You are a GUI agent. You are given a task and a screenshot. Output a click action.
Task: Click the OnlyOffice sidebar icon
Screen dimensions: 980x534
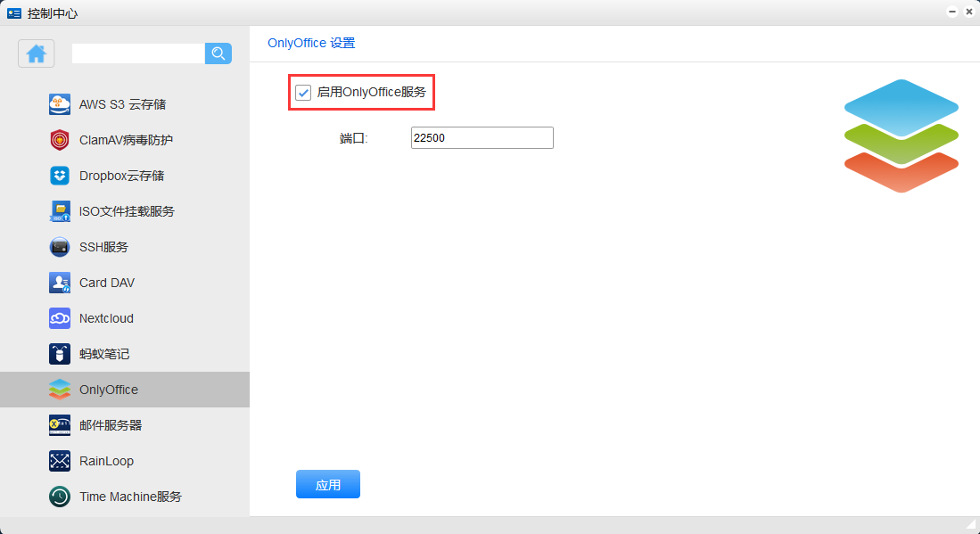pos(60,389)
